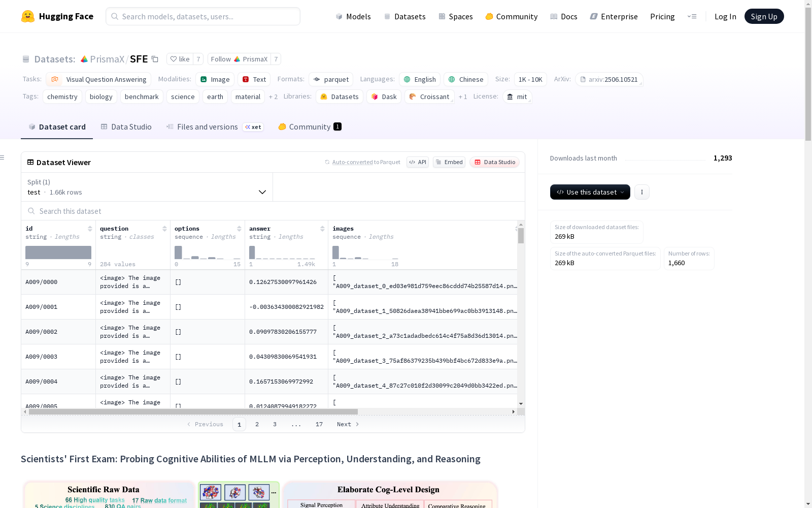Screen dimensions: 812x508
Task: Go to the Next page
Action: pos(348,424)
